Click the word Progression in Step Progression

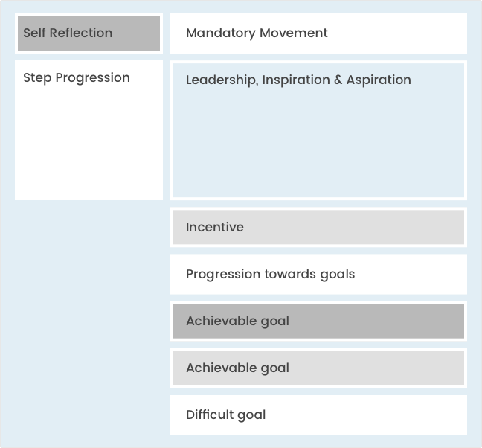pos(93,78)
